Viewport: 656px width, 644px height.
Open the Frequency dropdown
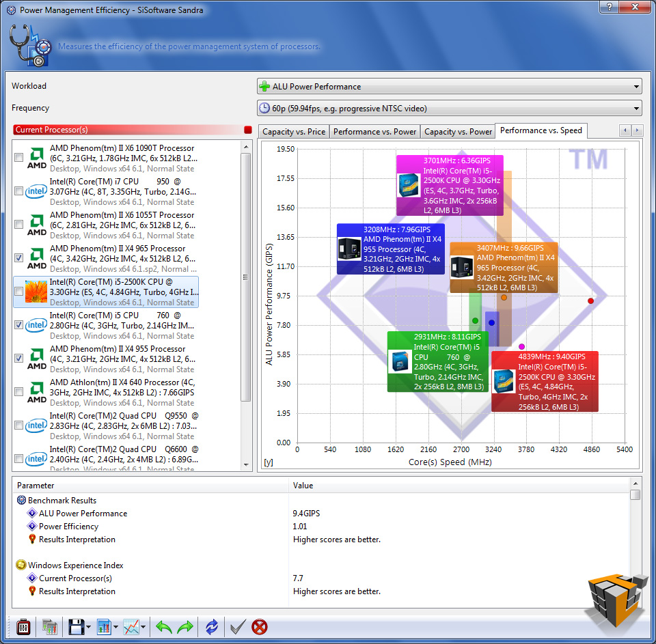[450, 109]
